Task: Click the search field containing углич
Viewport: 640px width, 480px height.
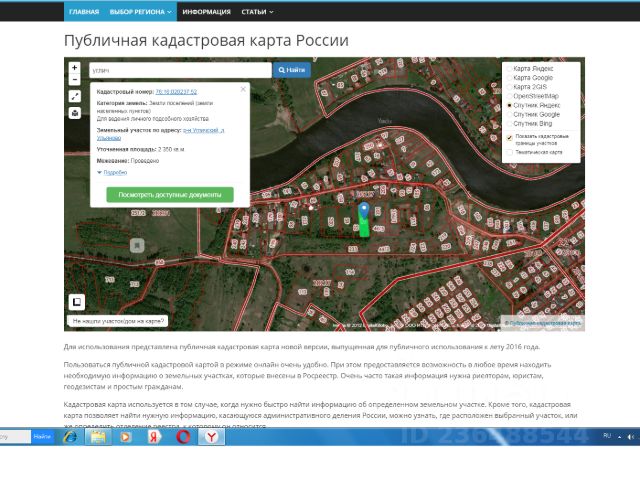Action: tap(178, 71)
